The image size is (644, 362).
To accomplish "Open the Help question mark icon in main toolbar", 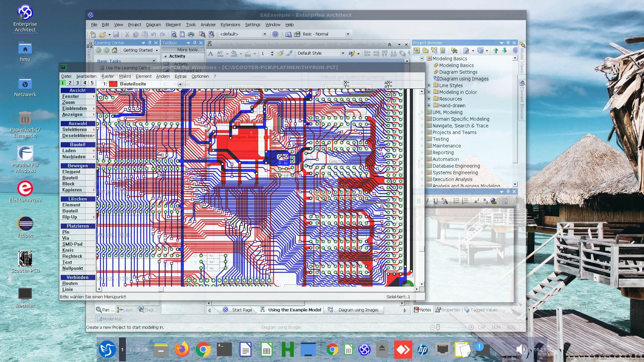I will 275,34.
